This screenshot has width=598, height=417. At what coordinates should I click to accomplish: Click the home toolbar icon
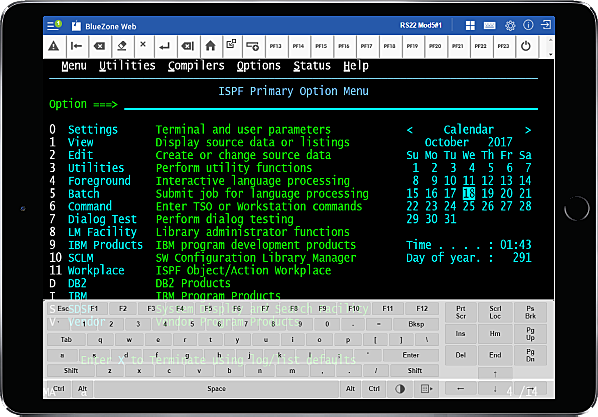coord(210,46)
